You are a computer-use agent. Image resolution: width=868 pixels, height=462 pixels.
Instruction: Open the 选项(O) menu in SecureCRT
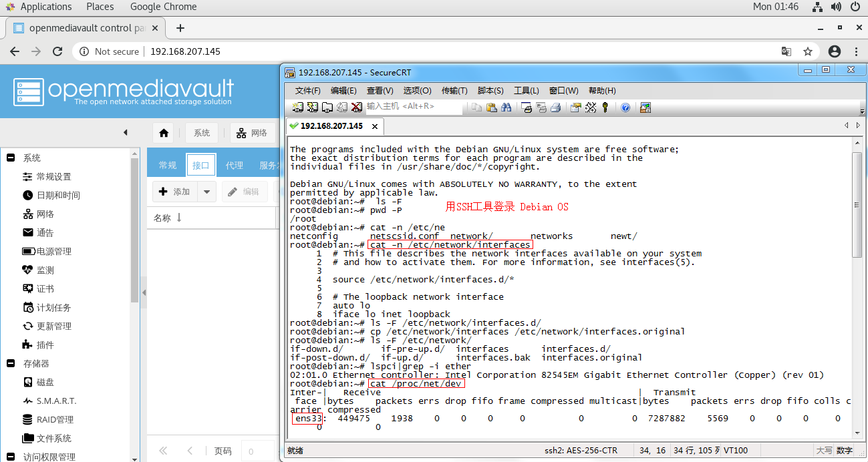click(417, 90)
